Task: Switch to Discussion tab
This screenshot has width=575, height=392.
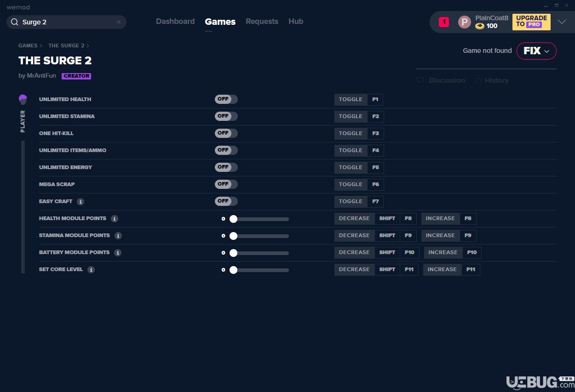Action: click(x=441, y=80)
